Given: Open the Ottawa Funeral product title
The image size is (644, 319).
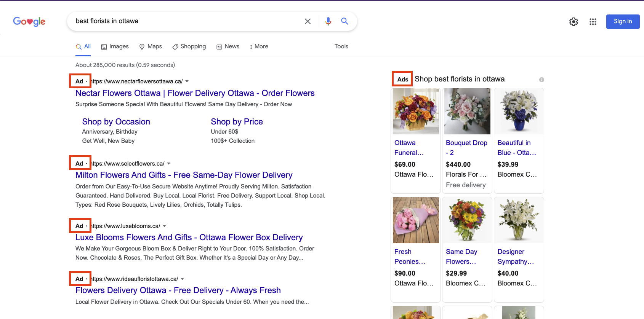Looking at the screenshot, I should point(409,148).
